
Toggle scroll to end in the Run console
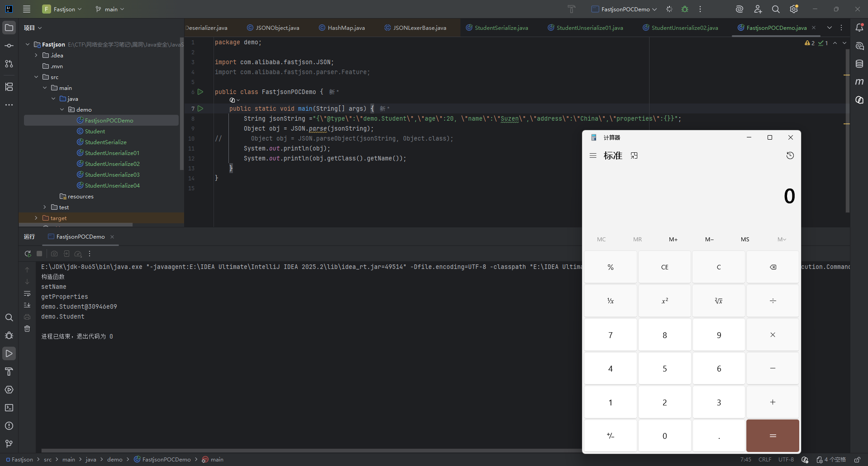click(x=27, y=305)
